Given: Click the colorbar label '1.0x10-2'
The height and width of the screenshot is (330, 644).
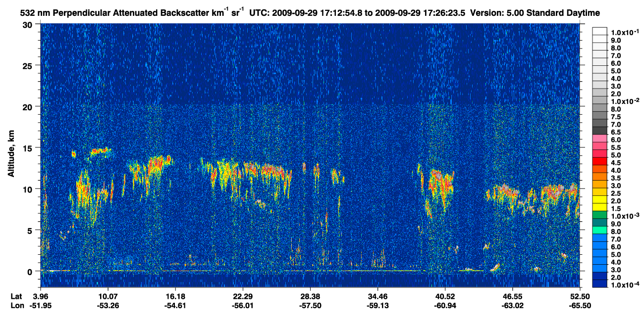Looking at the screenshot, I should pos(625,101).
